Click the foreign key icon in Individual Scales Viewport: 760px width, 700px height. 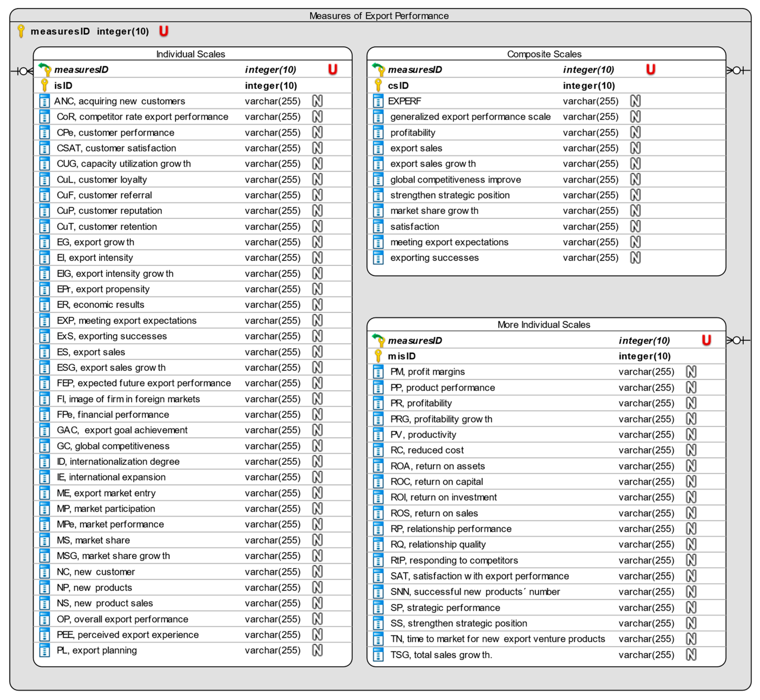(45, 70)
